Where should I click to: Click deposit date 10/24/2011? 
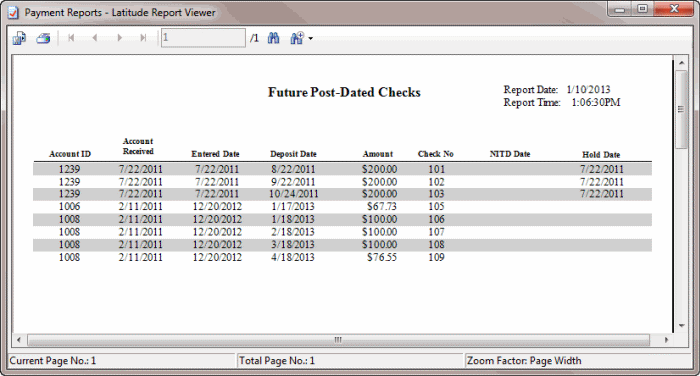pos(293,194)
